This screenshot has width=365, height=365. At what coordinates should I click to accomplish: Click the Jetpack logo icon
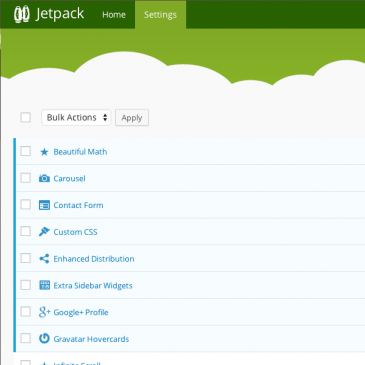pyautogui.click(x=22, y=14)
